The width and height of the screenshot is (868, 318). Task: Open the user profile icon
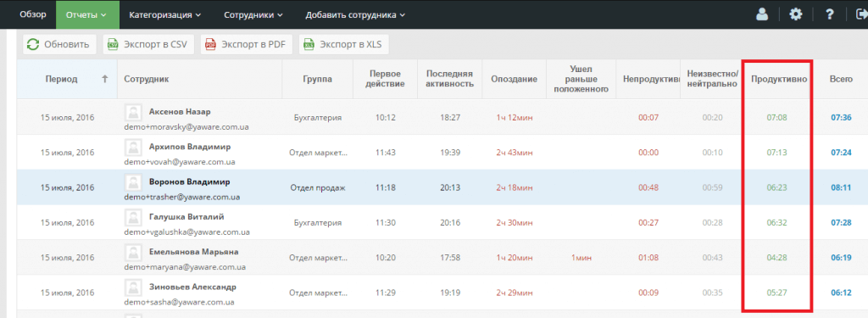pos(762,15)
